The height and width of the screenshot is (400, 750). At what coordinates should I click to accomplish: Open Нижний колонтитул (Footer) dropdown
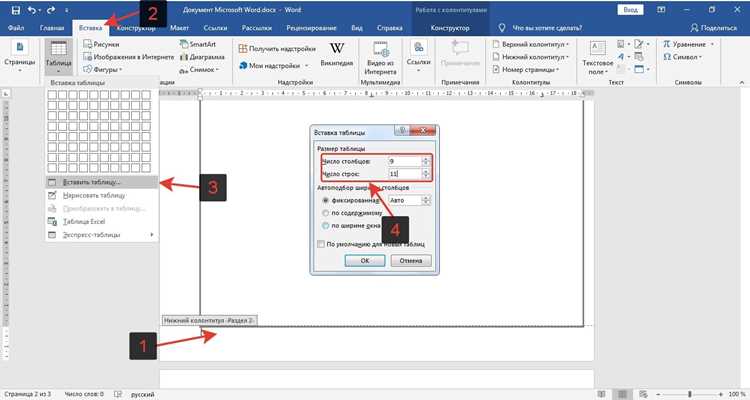pyautogui.click(x=531, y=57)
